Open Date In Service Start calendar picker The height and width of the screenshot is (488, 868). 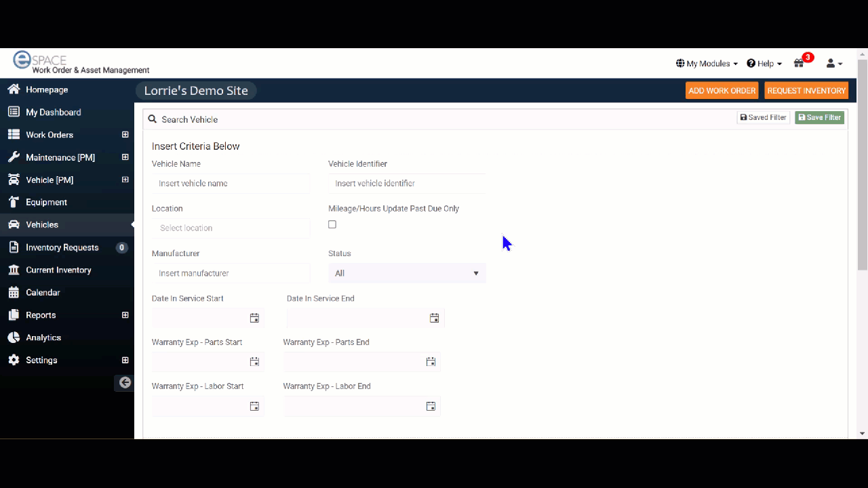click(254, 318)
